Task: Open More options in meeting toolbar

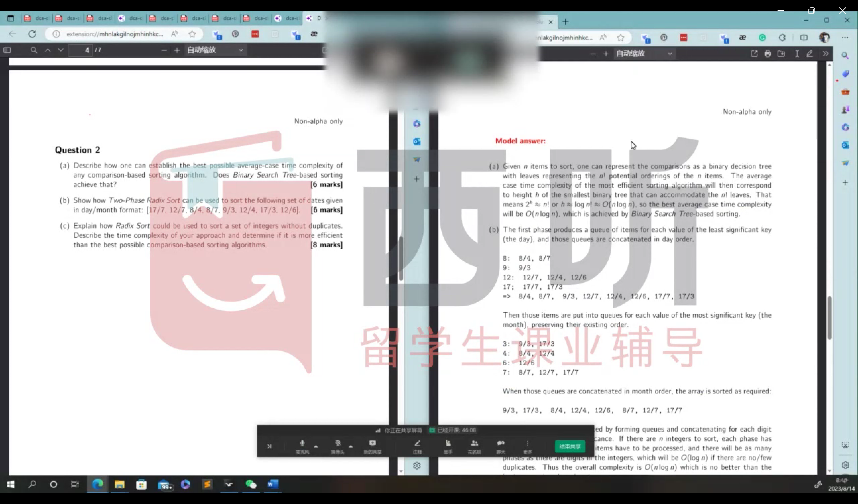Action: pyautogui.click(x=528, y=446)
